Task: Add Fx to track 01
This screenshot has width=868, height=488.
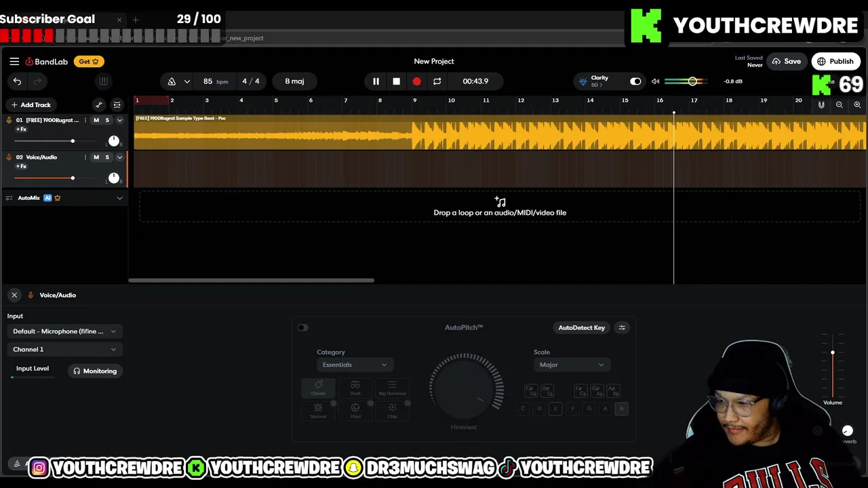Action: (21, 129)
